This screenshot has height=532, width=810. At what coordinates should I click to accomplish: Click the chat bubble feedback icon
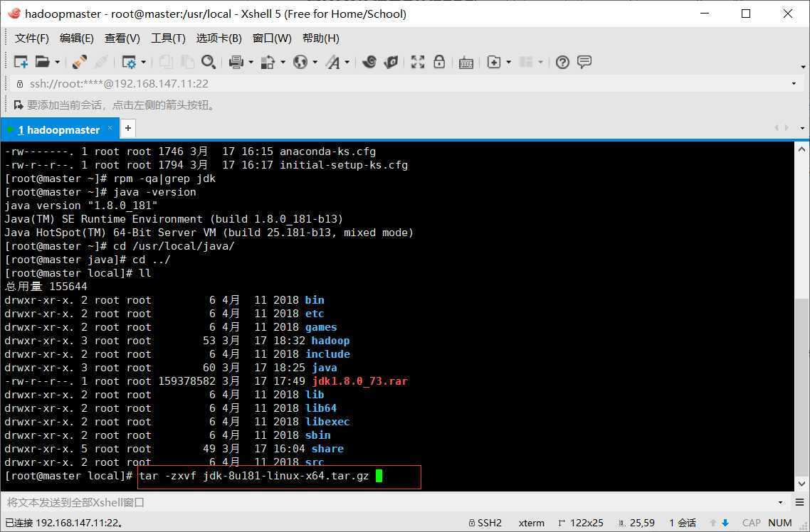[x=584, y=62]
